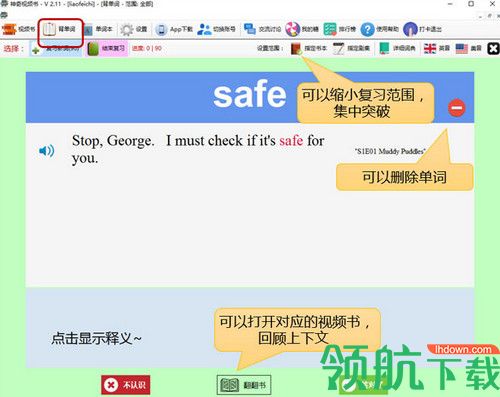Image resolution: width=500 pixels, height=397 pixels.
Task: Select the 背单词 word memorizing tool
Action: pos(59,29)
